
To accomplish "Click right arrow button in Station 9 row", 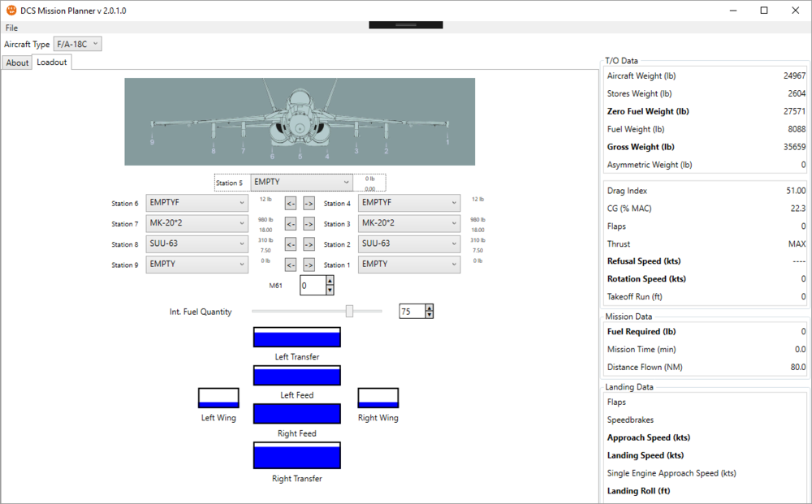I will tap(309, 265).
